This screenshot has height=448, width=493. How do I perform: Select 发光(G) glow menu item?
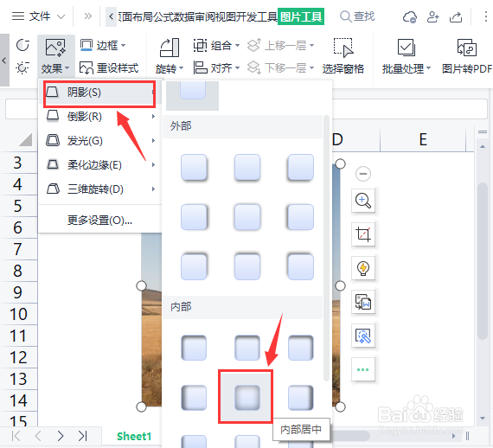99,140
